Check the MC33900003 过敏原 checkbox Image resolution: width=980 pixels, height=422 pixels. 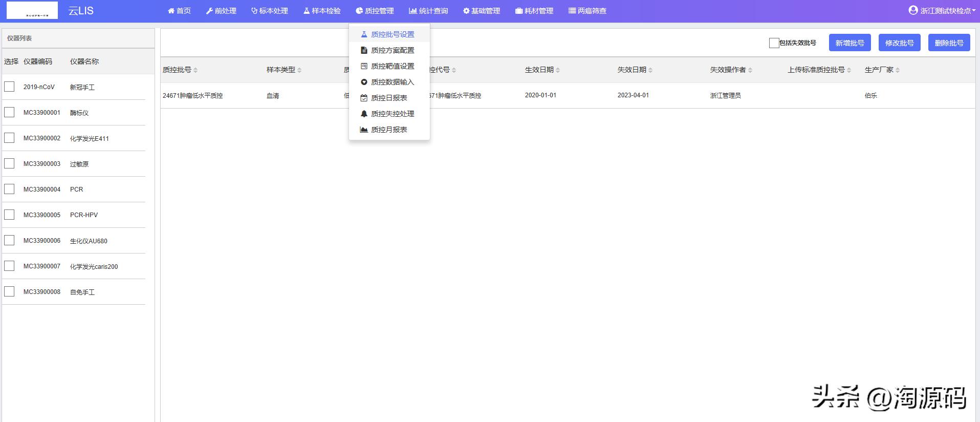click(9, 163)
